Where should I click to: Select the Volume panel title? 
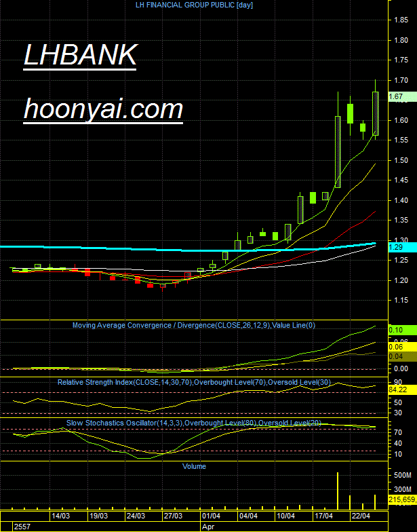pos(194,467)
